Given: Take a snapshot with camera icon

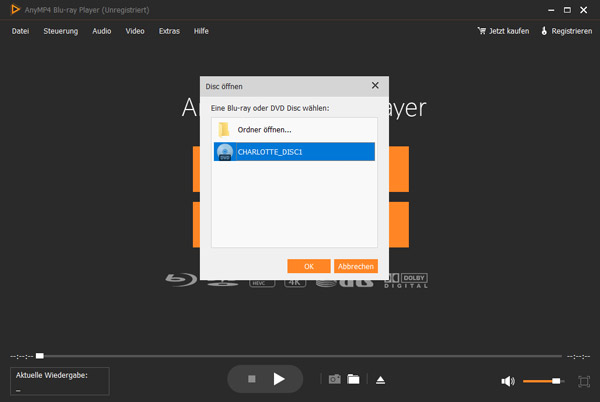Looking at the screenshot, I should 334,379.
